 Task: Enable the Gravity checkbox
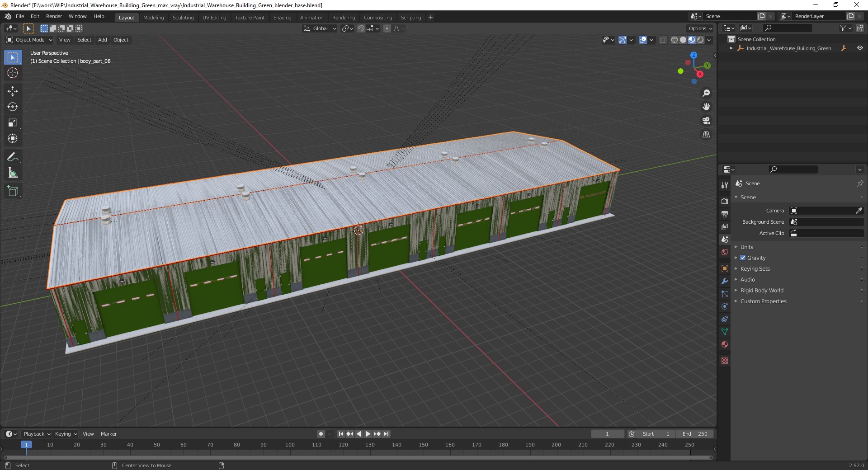coord(743,258)
